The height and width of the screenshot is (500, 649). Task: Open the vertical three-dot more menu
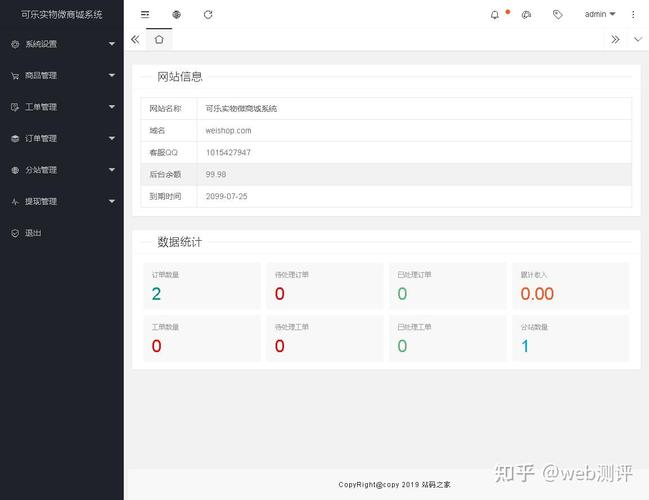633,14
